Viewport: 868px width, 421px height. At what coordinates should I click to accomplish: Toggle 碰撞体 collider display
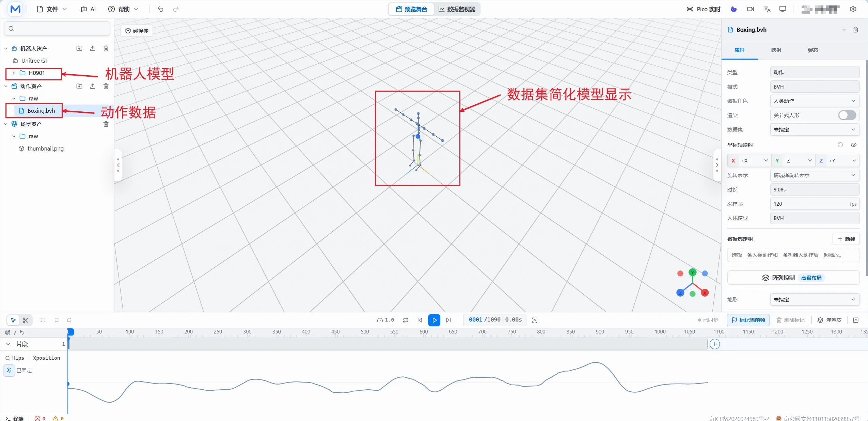click(x=137, y=31)
